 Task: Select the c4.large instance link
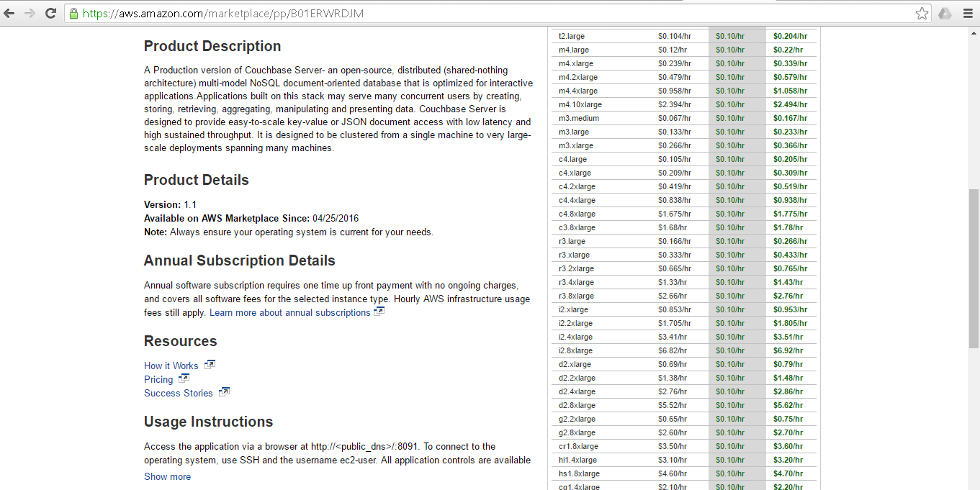click(572, 159)
